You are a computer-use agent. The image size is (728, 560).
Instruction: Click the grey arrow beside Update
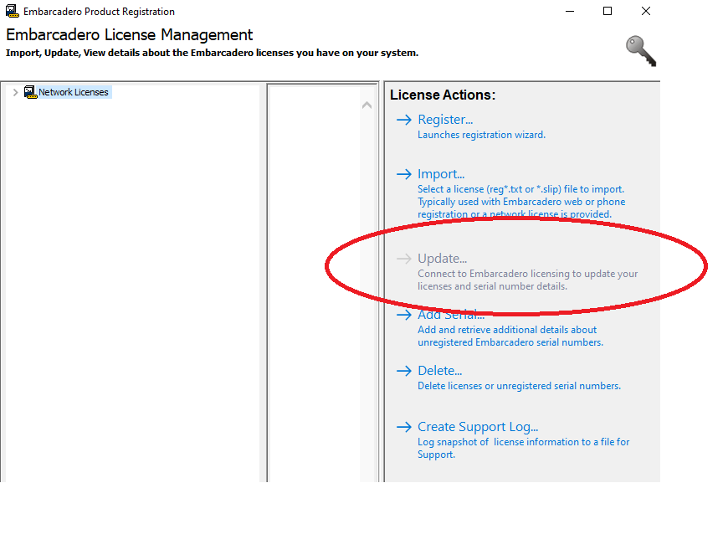pyautogui.click(x=404, y=259)
